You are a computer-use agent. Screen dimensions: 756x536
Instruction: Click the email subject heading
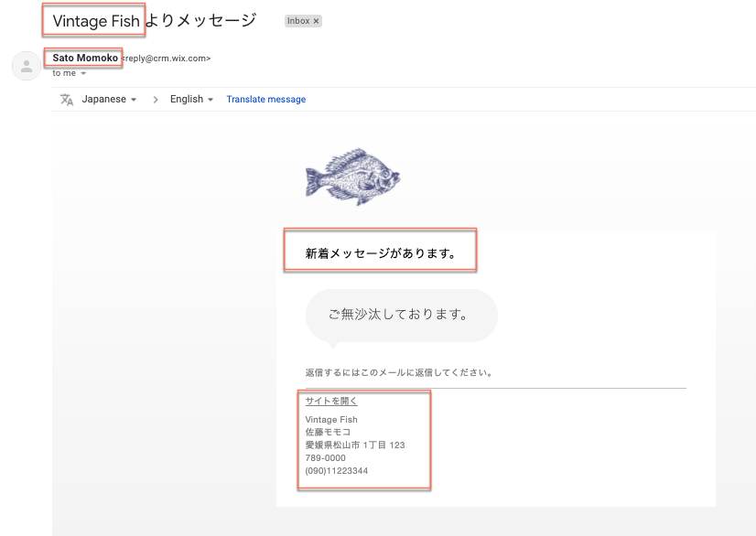[x=155, y=21]
